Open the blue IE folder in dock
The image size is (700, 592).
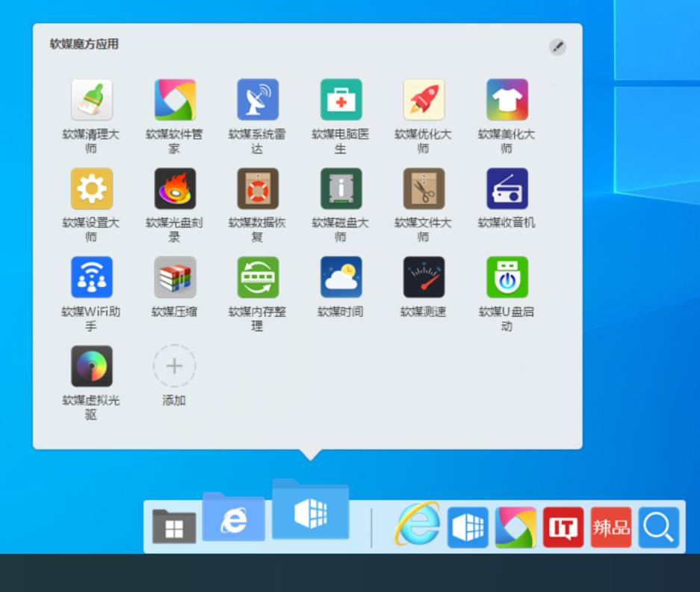234,517
